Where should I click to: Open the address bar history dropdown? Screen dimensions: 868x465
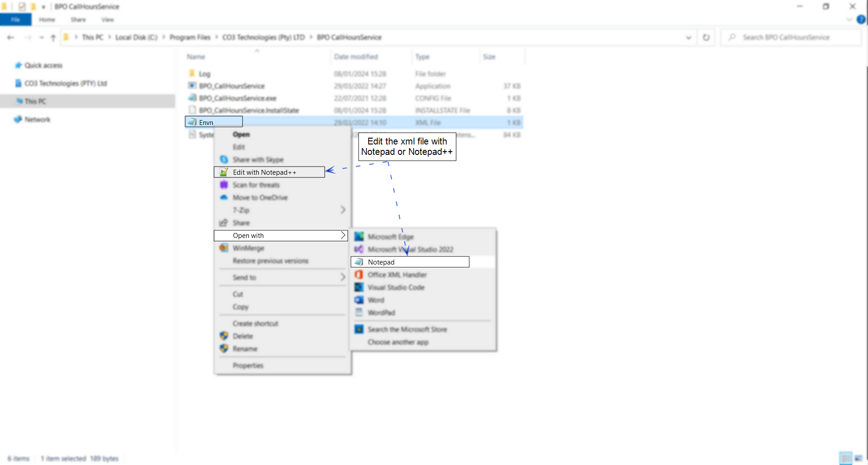689,37
